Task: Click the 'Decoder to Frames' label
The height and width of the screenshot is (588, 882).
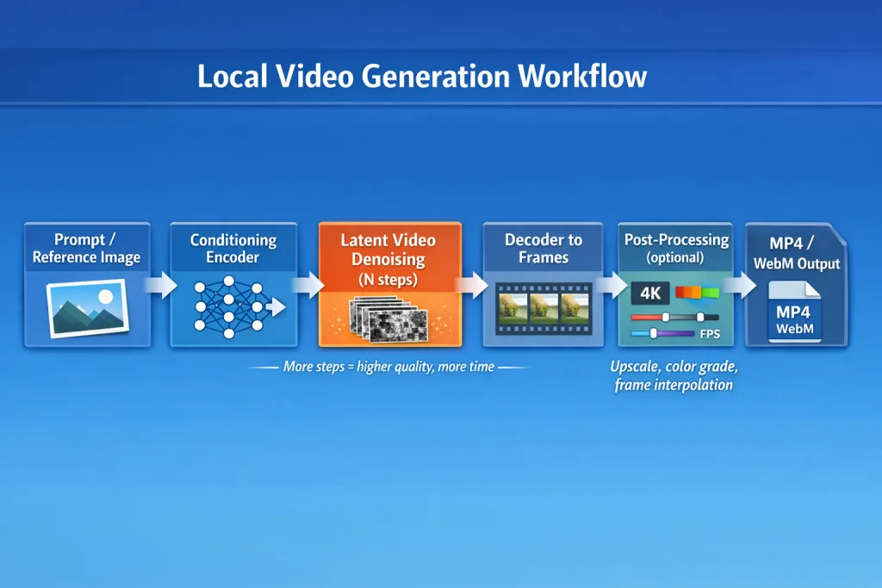Action: [x=543, y=249]
